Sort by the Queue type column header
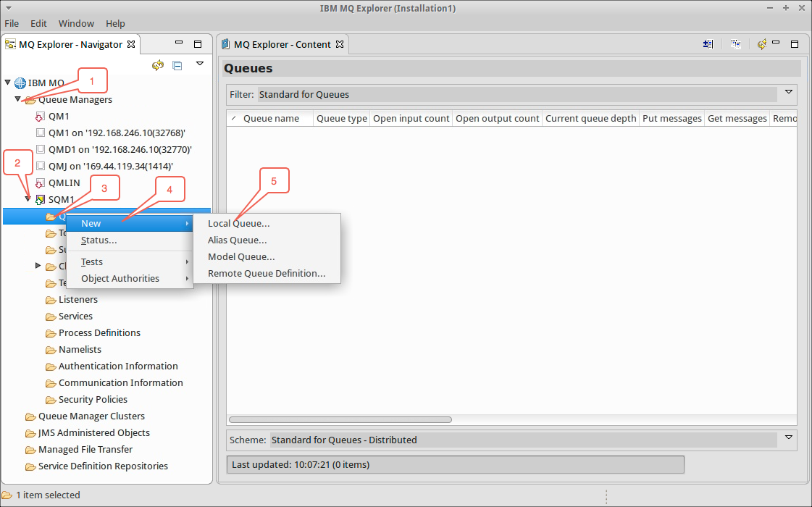 point(342,119)
